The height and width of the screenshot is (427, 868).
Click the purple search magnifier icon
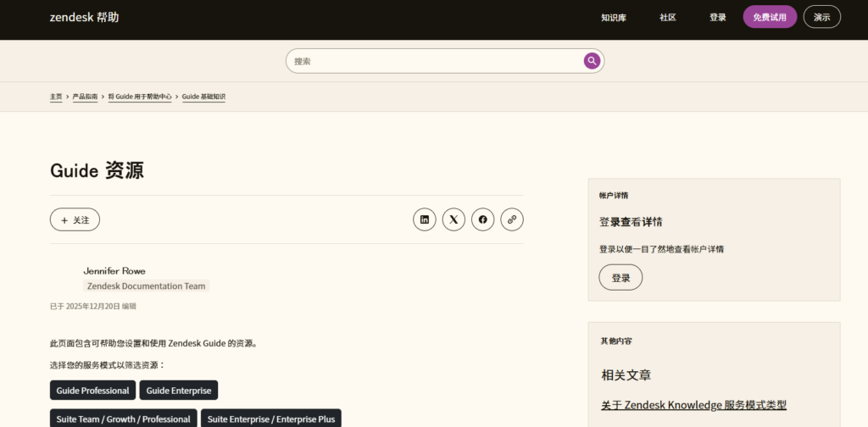tap(592, 61)
